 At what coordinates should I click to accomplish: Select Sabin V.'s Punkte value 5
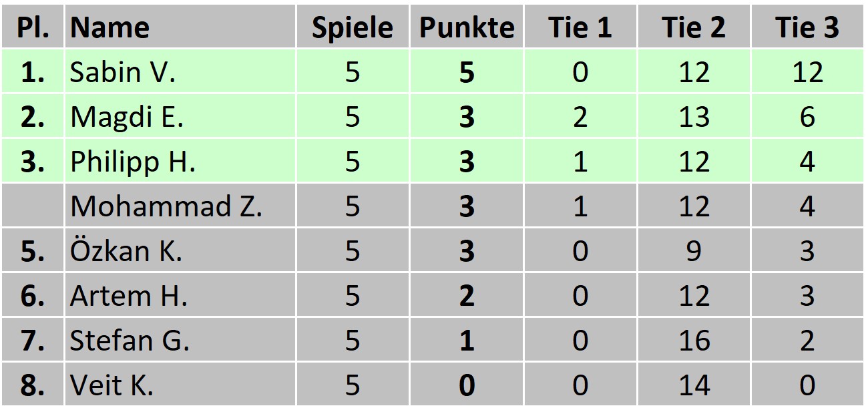coord(467,72)
